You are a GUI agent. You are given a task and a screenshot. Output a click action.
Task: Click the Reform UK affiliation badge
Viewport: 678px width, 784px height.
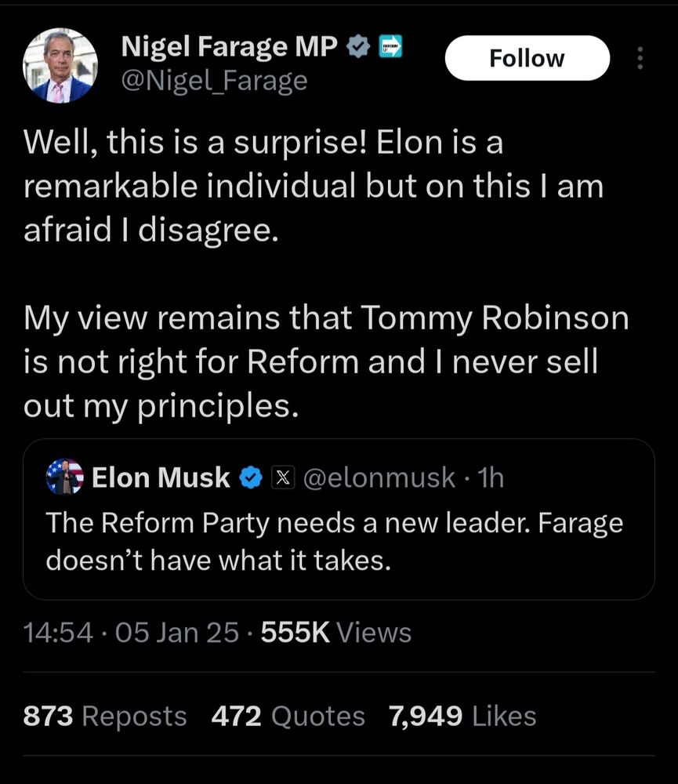coord(390,48)
